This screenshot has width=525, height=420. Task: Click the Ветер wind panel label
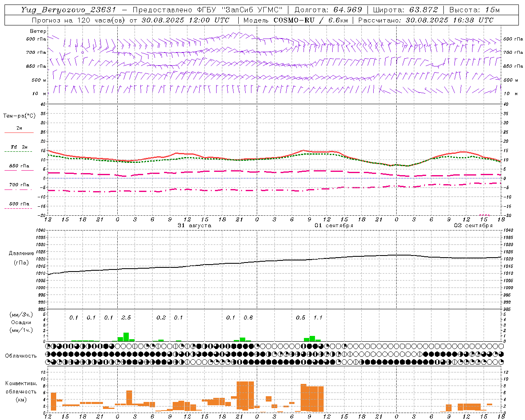pyautogui.click(x=38, y=31)
